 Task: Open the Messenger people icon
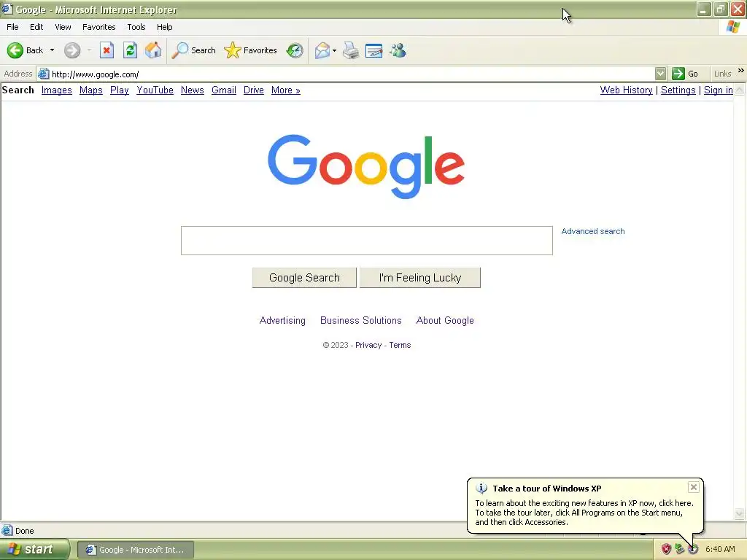coord(398,50)
